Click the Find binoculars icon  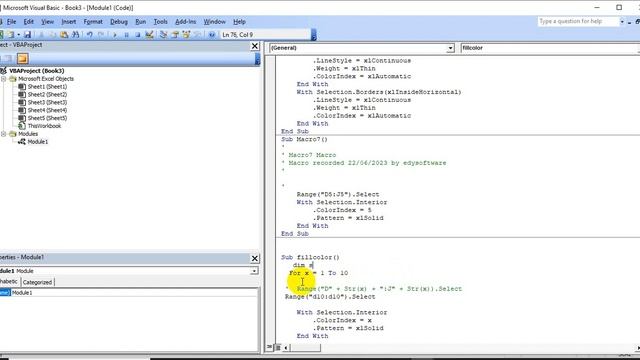tap(76, 35)
